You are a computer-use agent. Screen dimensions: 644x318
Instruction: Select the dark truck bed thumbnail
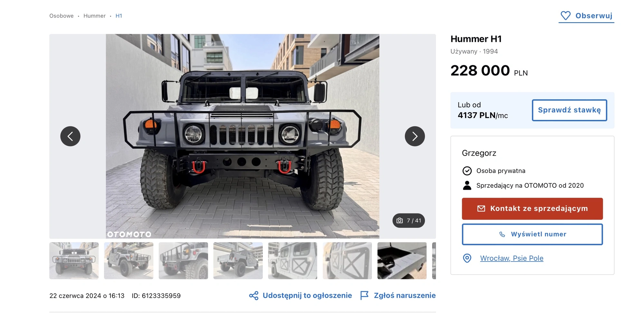coord(402,260)
